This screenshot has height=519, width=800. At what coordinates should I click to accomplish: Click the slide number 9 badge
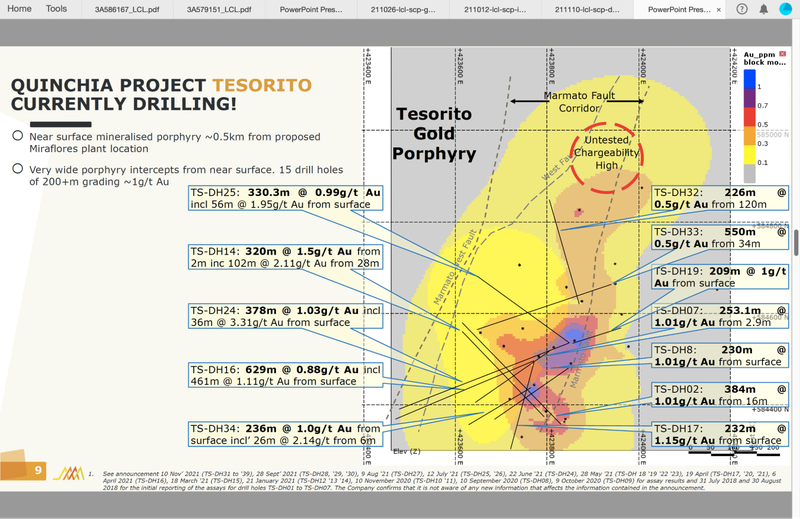click(23, 470)
